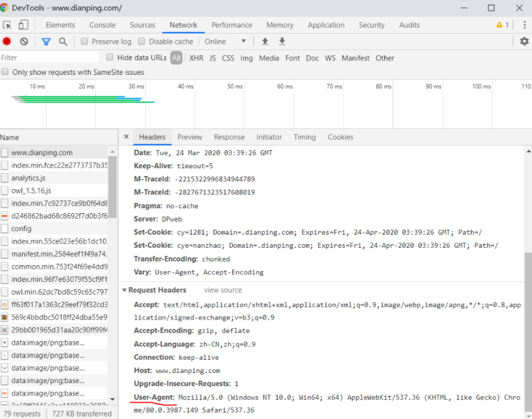Click headers pane scroll-up arrow
This screenshot has height=419, width=532.
coord(528,151)
